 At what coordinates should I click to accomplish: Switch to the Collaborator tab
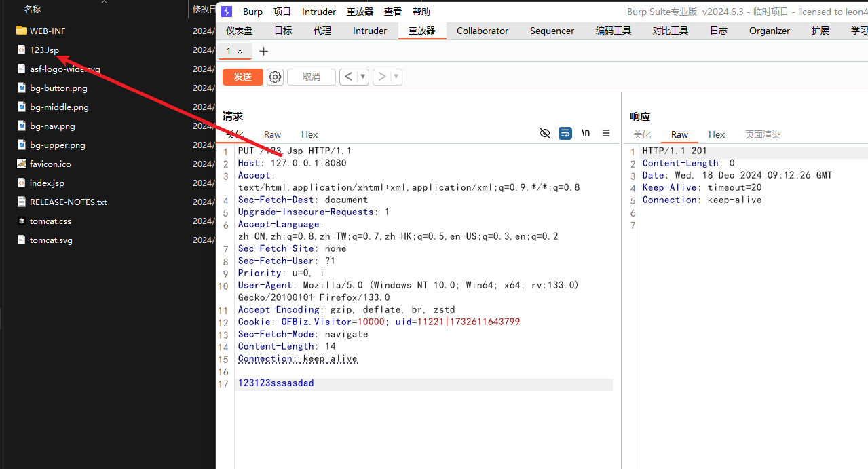[482, 31]
